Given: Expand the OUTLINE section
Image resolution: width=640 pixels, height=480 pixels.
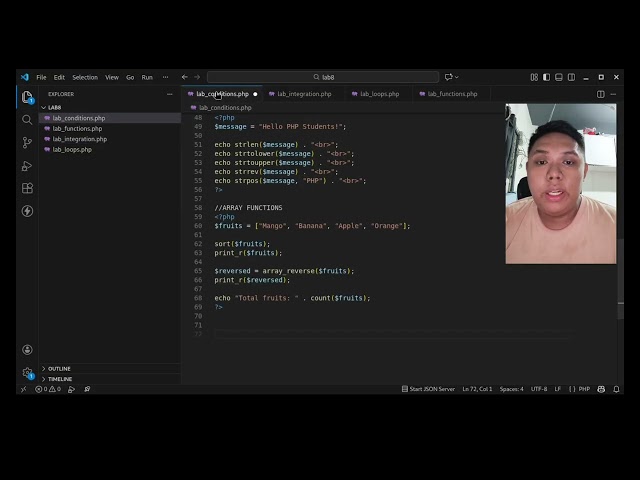Looking at the screenshot, I should point(59,369).
